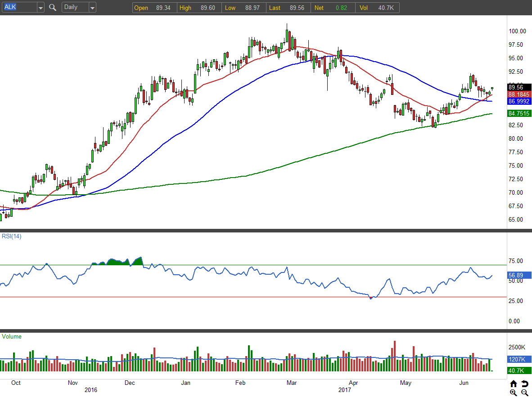Click the Low value 88.97
532x397 pixels.
pyautogui.click(x=252, y=8)
